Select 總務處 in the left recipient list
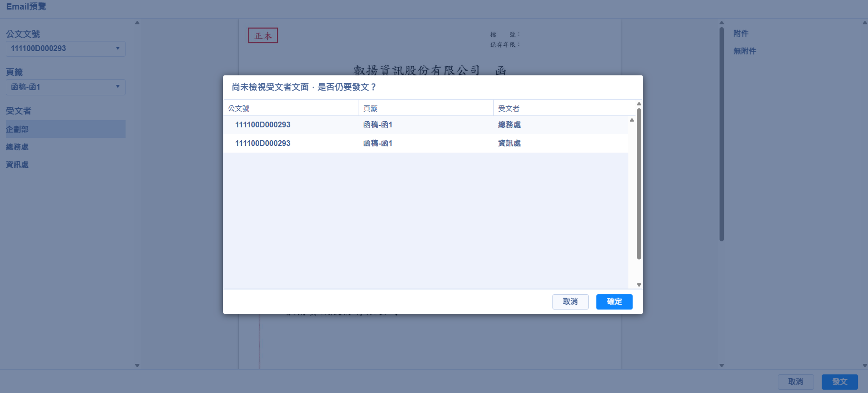 (17, 147)
